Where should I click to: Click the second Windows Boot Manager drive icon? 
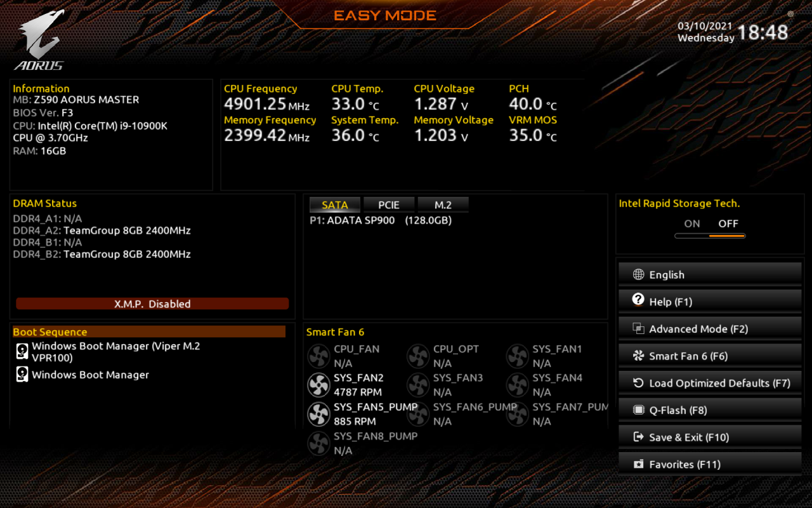(x=22, y=374)
